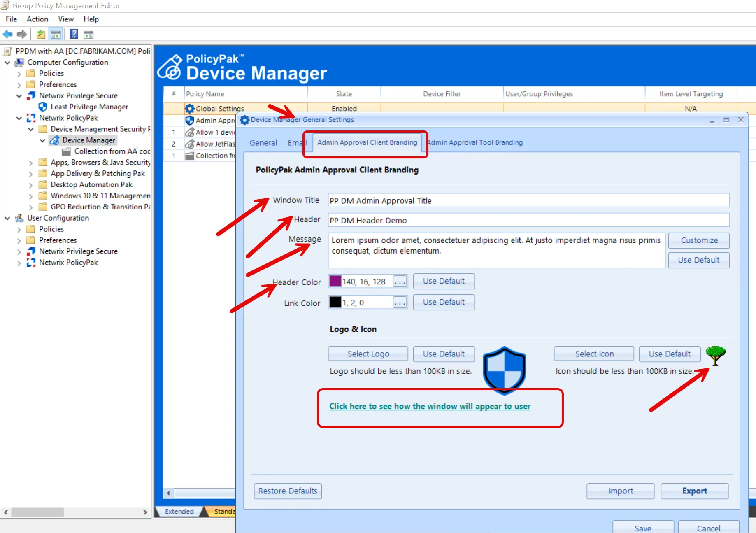The height and width of the screenshot is (533, 756).
Task: Open Link Color picker ellipsis button
Action: pos(400,303)
